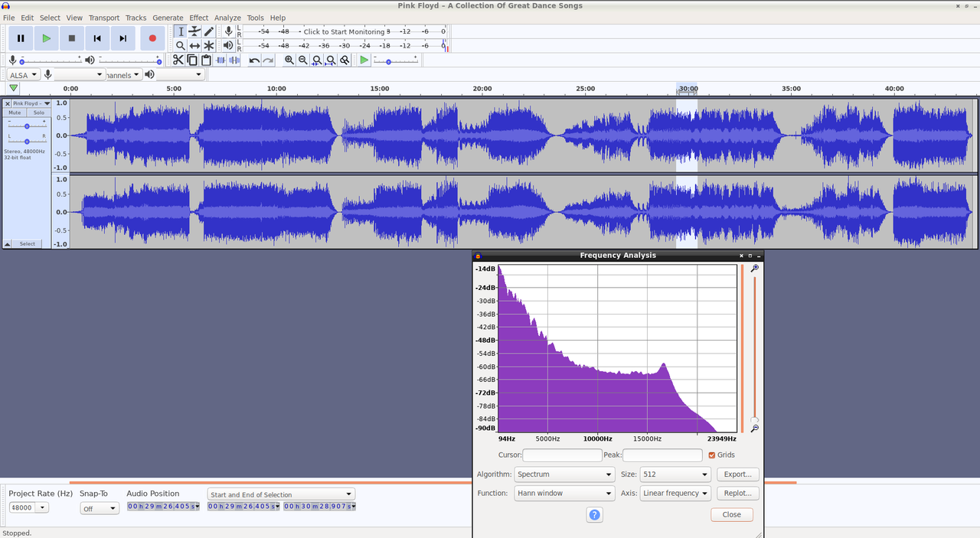Open the Algorithm Spectrum dropdown
Screen dimensions: 980x538
pos(565,474)
